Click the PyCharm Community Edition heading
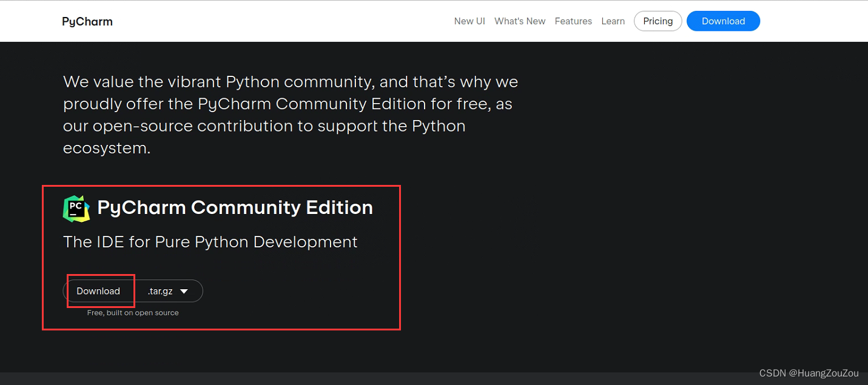Image resolution: width=868 pixels, height=385 pixels. tap(235, 207)
